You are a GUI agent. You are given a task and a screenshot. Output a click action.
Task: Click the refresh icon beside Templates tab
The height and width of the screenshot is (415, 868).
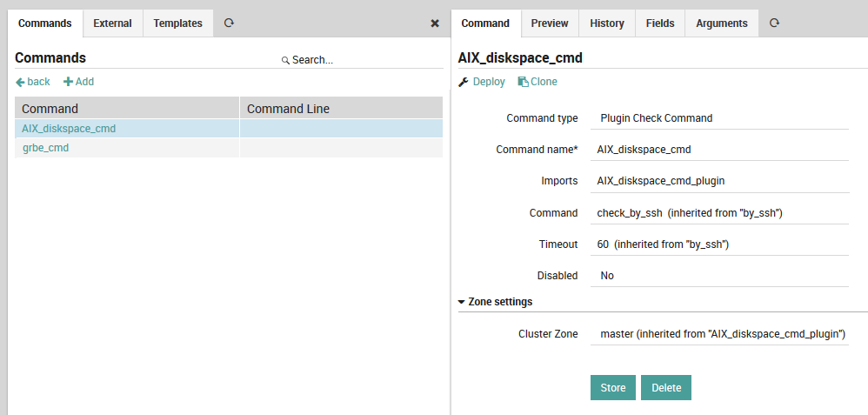click(x=229, y=23)
